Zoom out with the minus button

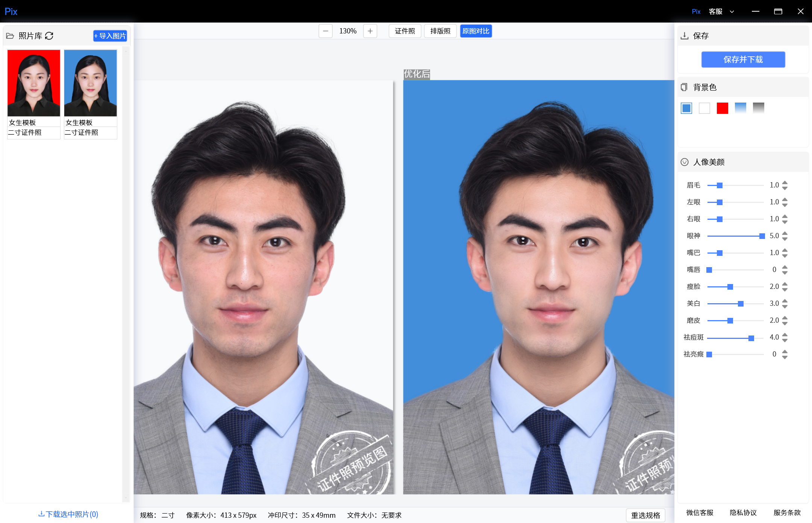coord(326,31)
